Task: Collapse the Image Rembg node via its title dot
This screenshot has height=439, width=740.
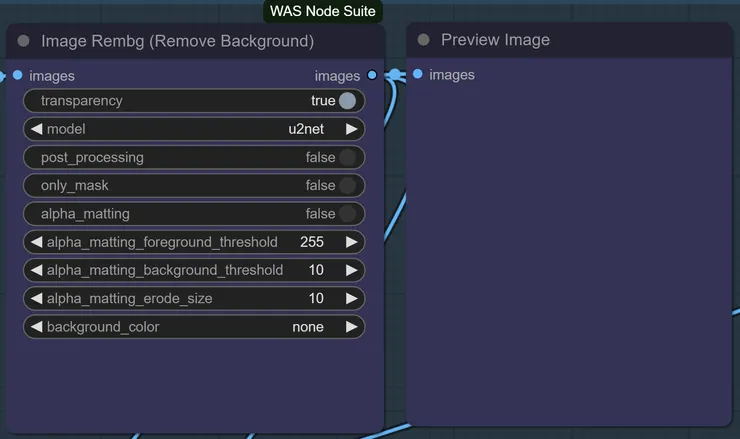Action: 23,41
